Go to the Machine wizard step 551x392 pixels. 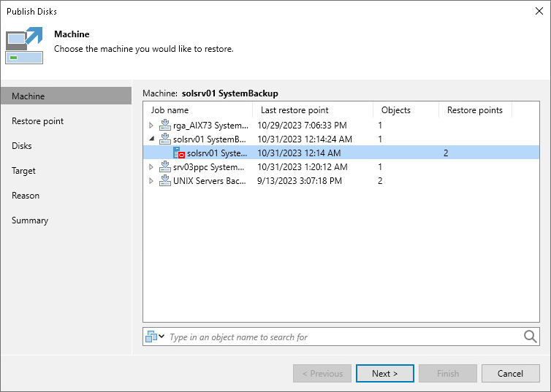point(66,96)
